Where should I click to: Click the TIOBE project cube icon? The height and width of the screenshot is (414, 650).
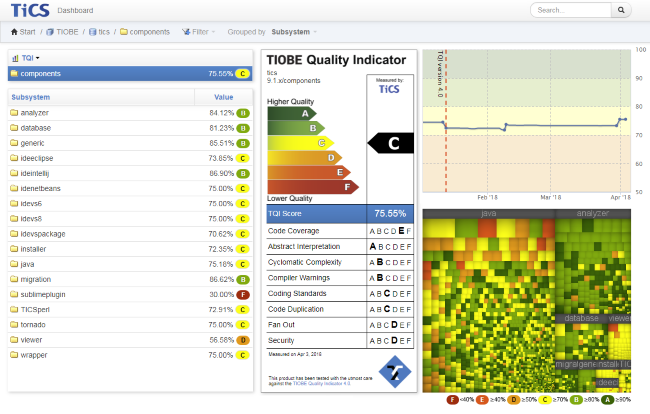pyautogui.click(x=50, y=32)
